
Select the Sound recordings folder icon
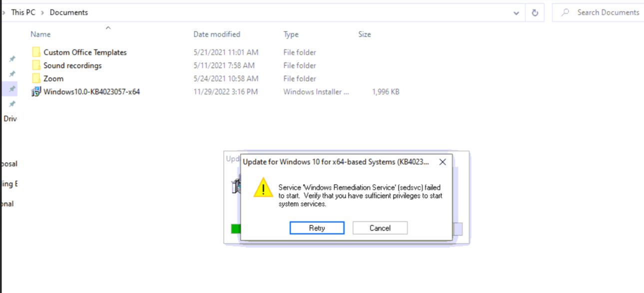pyautogui.click(x=36, y=65)
